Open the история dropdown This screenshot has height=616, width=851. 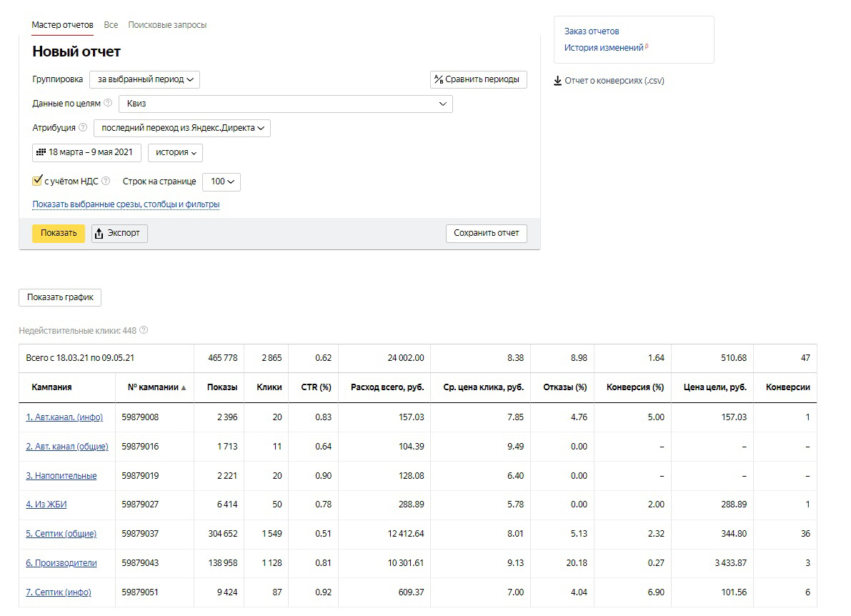click(x=175, y=152)
